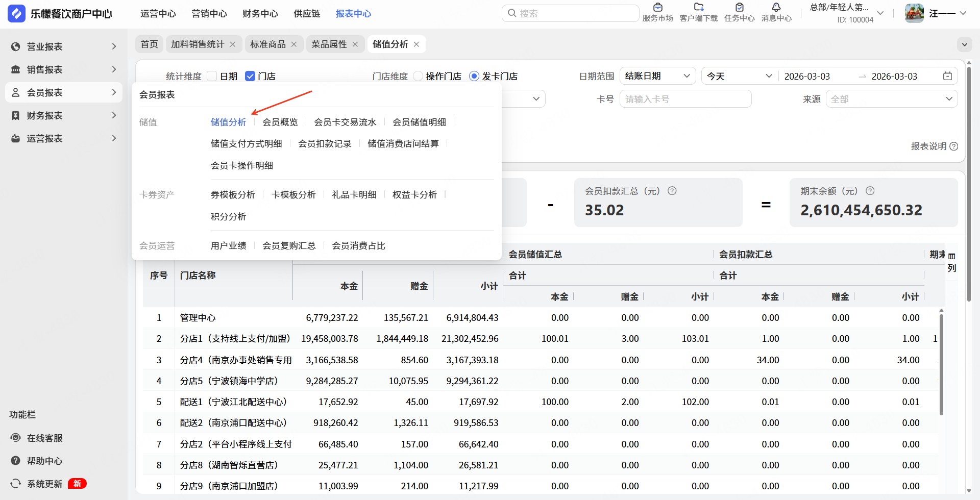This screenshot has height=500, width=980.
Task: Open the 来源 source dropdown
Action: [891, 99]
